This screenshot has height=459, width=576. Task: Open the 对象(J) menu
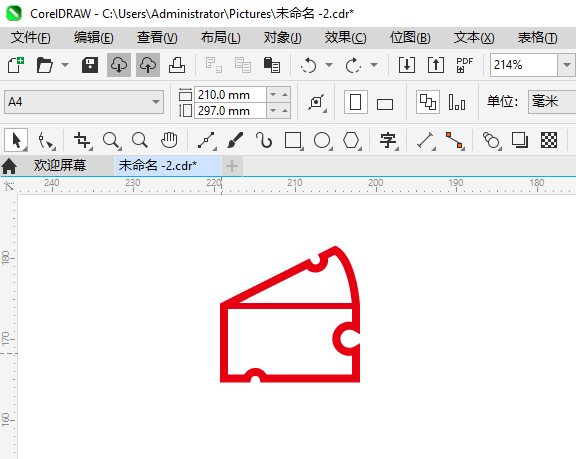(x=282, y=37)
